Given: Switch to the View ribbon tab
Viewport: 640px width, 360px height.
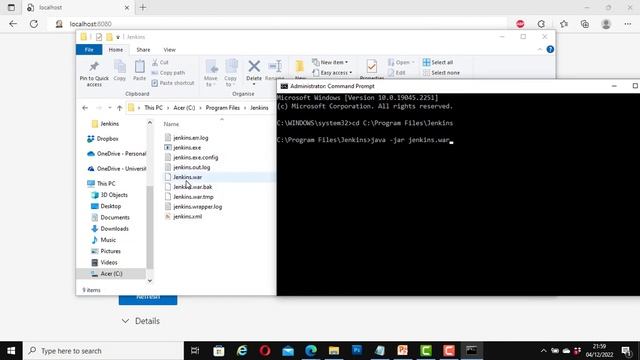Looking at the screenshot, I should pyautogui.click(x=169, y=49).
